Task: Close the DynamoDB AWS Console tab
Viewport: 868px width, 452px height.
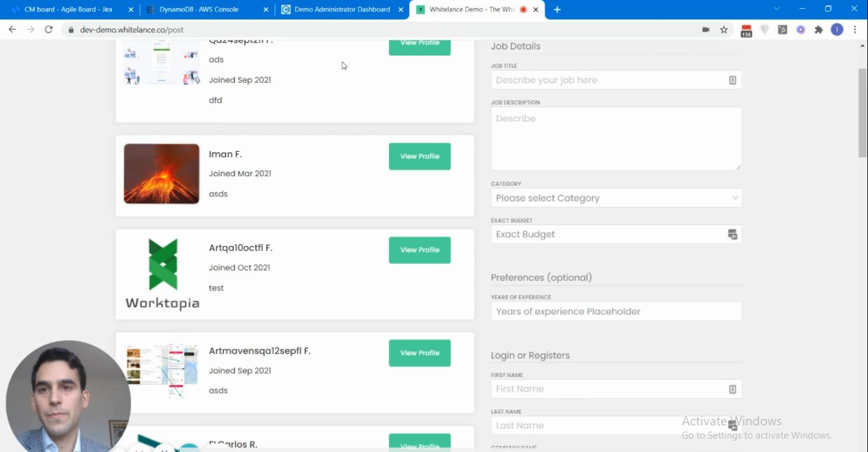Action: pyautogui.click(x=266, y=10)
